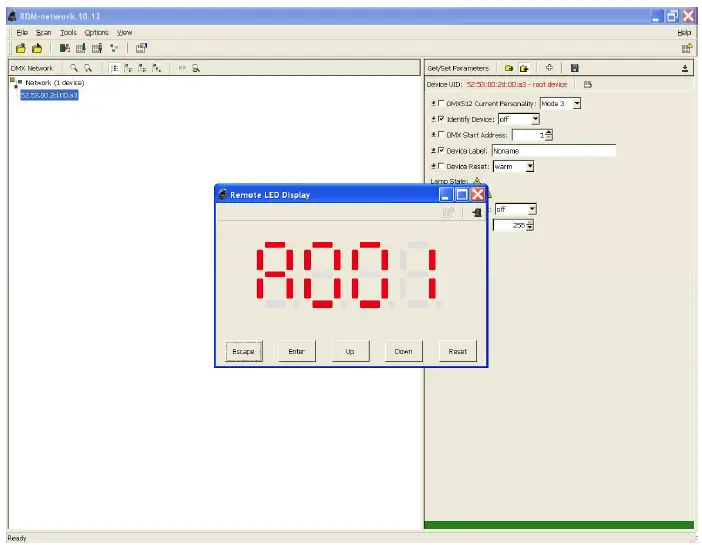Click the Enter button in Remote LED Display
This screenshot has height=545, width=702.
point(296,351)
